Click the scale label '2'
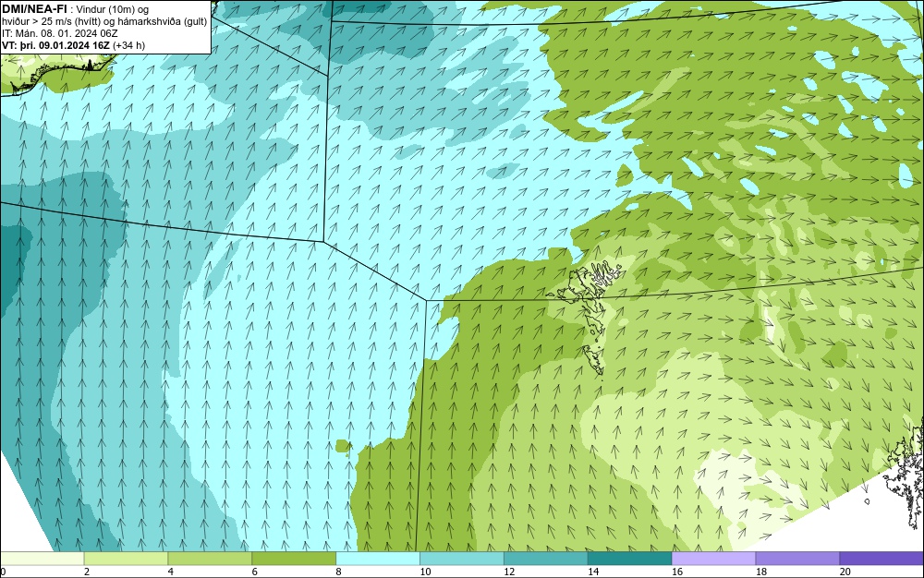The width and height of the screenshot is (924, 578). coord(87,572)
